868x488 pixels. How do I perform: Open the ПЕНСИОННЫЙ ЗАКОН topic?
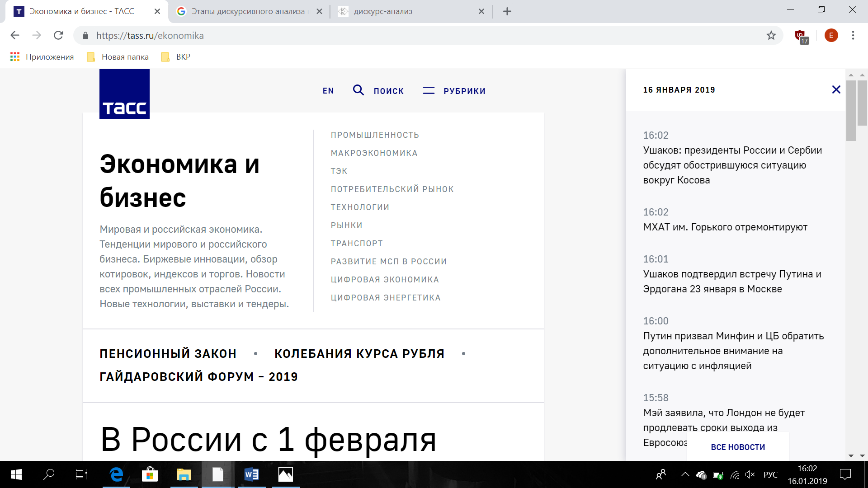pyautogui.click(x=168, y=354)
